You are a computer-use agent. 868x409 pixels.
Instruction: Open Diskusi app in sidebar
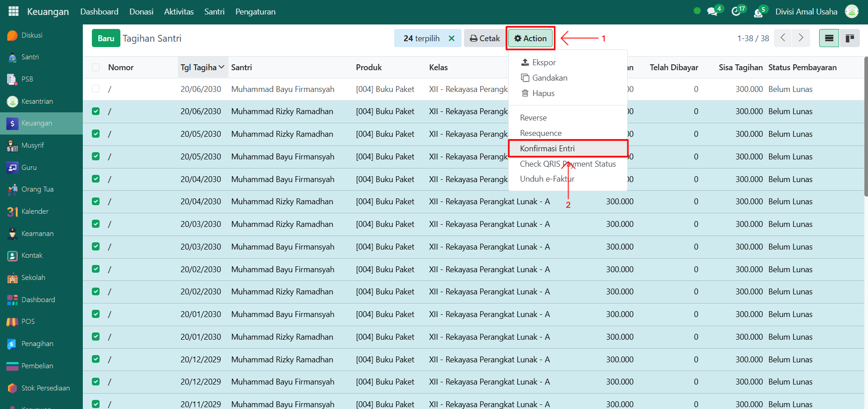32,35
